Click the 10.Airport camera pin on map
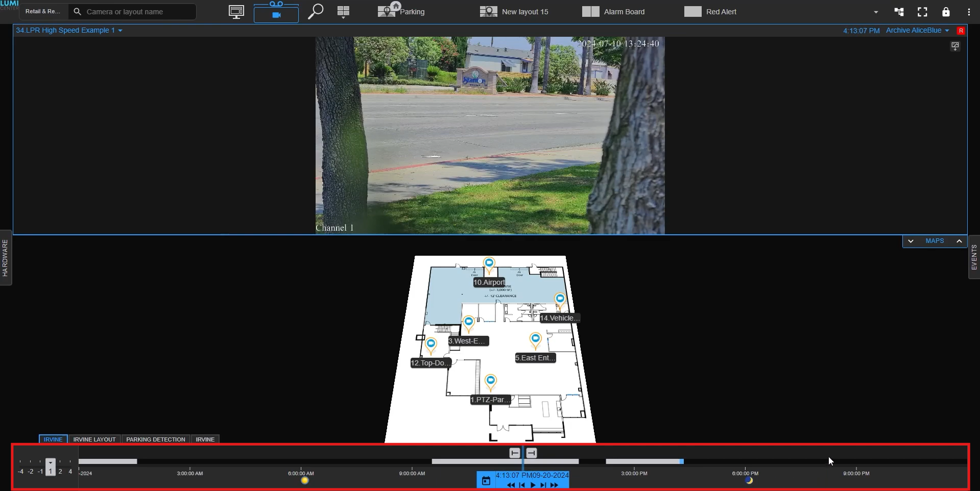Image resolution: width=980 pixels, height=491 pixels. (489, 264)
